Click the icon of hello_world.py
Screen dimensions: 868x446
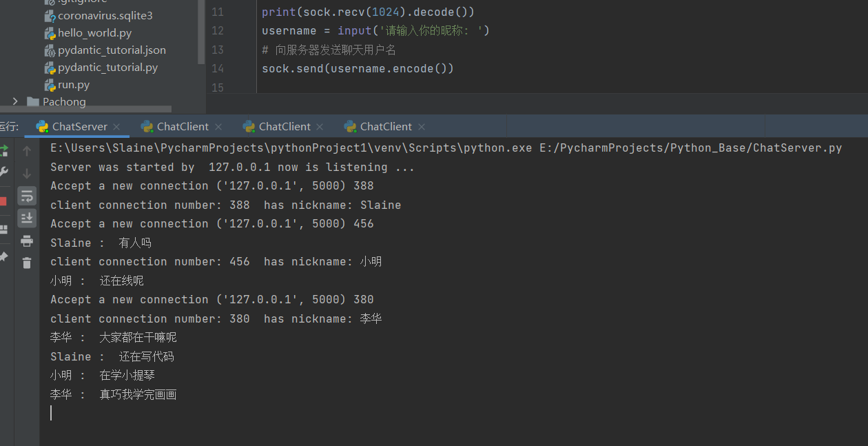tap(50, 33)
